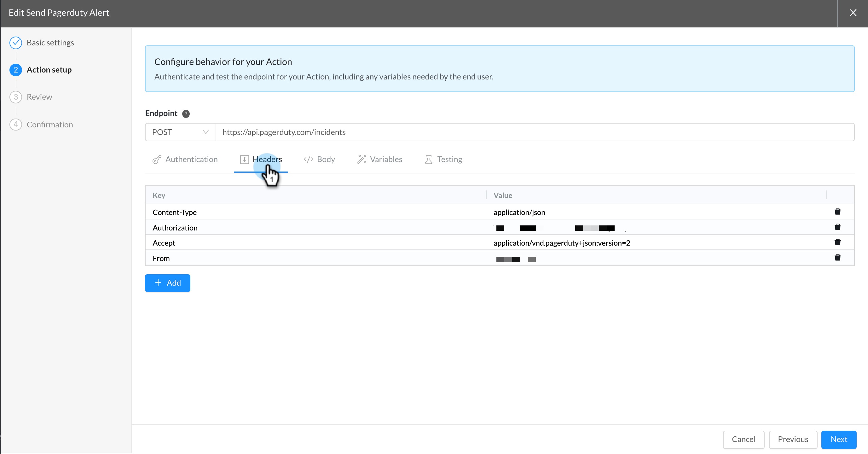This screenshot has width=868, height=454.
Task: Click the step 4 Confirmation circle
Action: (x=16, y=124)
